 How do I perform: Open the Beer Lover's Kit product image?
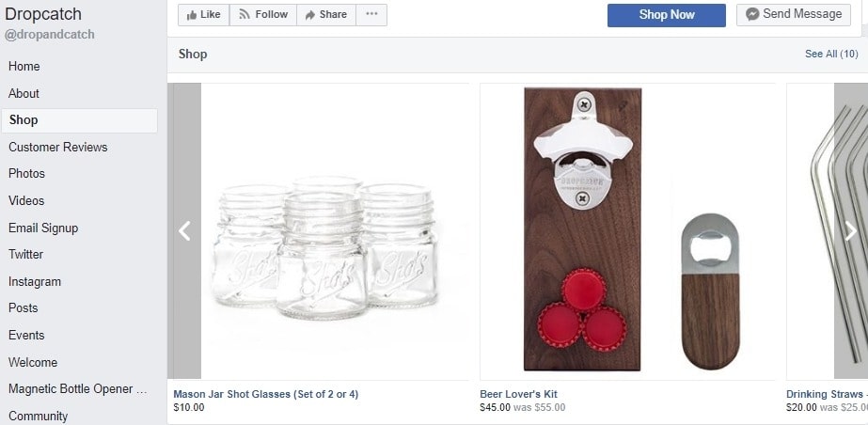click(627, 230)
